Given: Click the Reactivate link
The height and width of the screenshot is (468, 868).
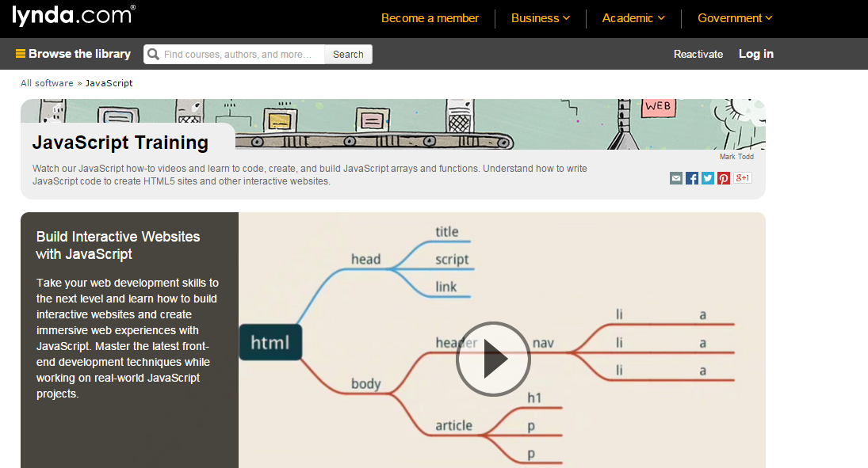Looking at the screenshot, I should tap(698, 55).
